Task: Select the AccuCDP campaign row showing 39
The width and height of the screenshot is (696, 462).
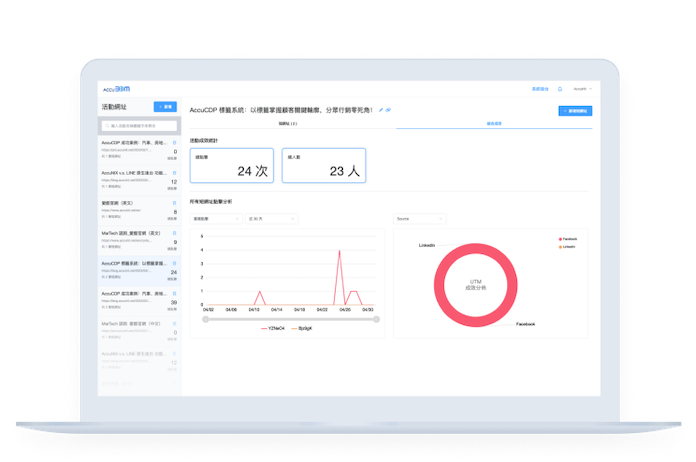Action: tap(139, 301)
